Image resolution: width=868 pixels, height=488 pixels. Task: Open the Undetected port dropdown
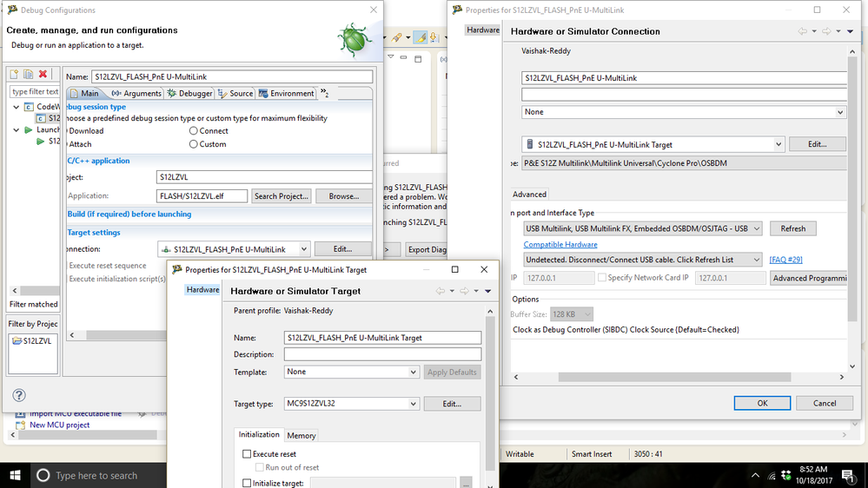click(x=756, y=260)
